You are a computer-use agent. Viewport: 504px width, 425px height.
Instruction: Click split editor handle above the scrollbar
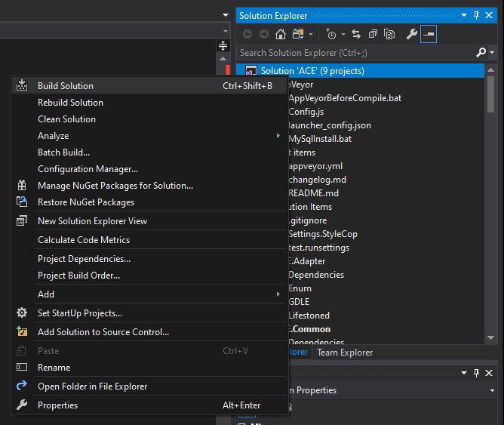223,45
